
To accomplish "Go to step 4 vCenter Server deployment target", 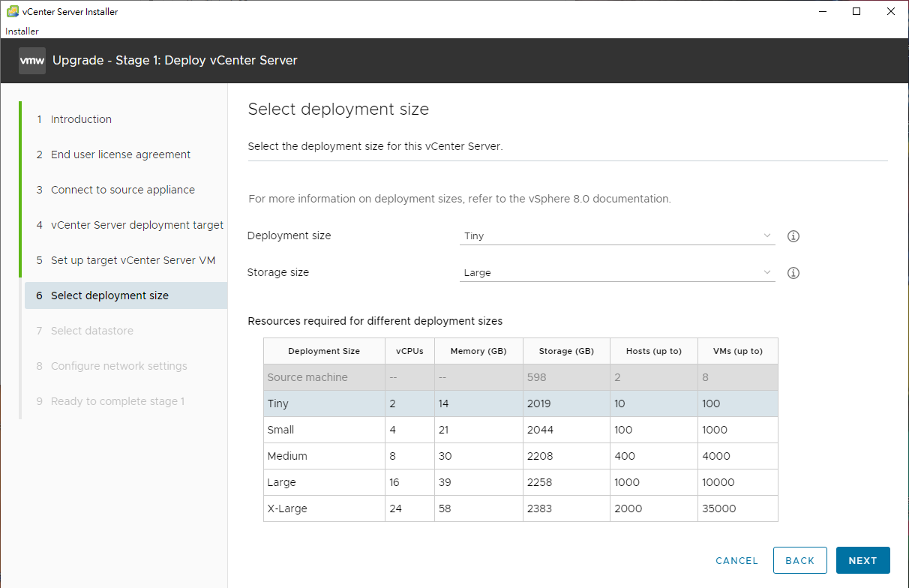I will pyautogui.click(x=137, y=225).
